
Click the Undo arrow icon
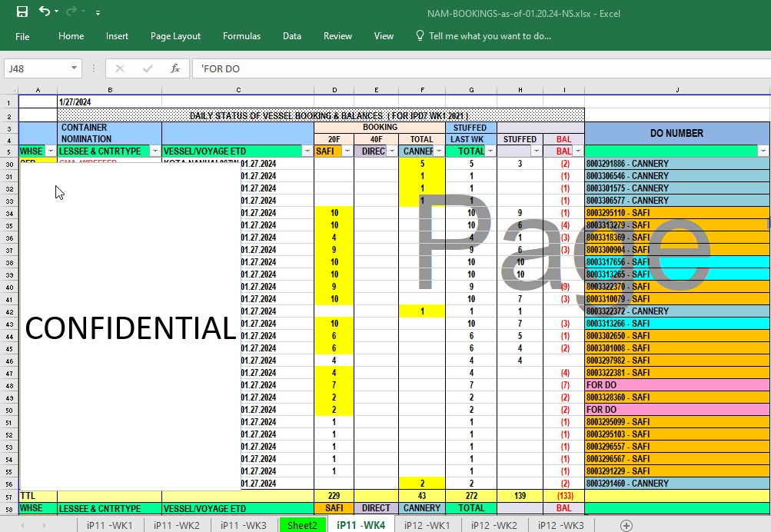tap(45, 11)
